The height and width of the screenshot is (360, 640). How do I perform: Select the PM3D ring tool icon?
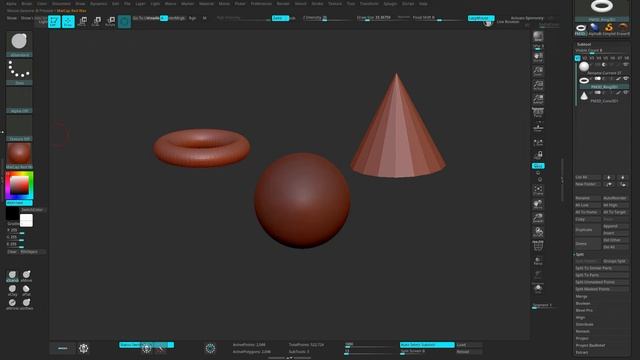pos(581,29)
